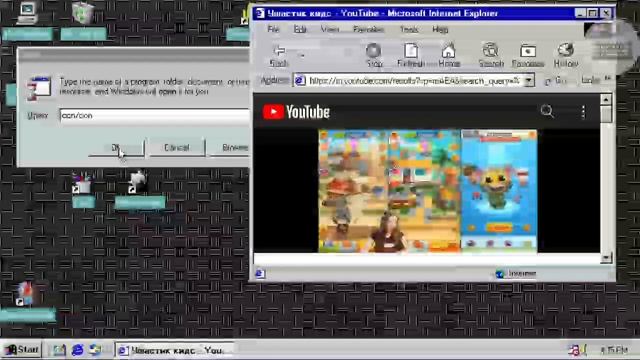Click the address bar URL field
This screenshot has width=640, height=360.
414,81
